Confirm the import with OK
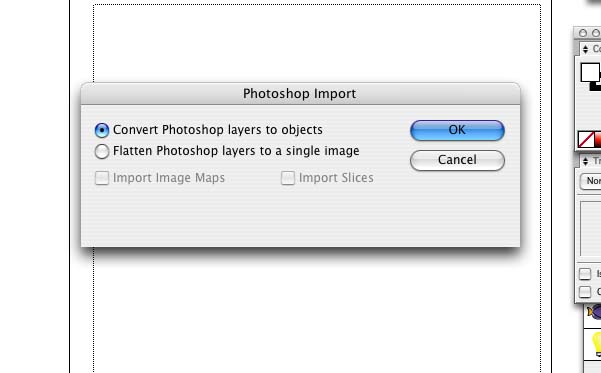The height and width of the screenshot is (373, 601). [457, 130]
